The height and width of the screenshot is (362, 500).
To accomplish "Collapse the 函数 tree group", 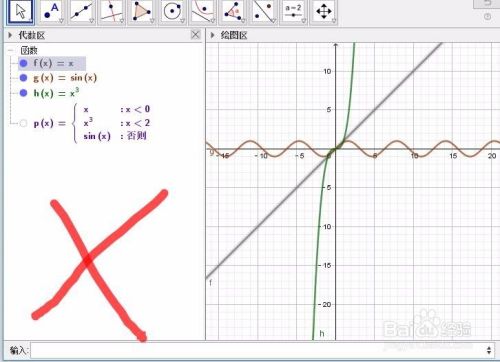I will (11, 50).
